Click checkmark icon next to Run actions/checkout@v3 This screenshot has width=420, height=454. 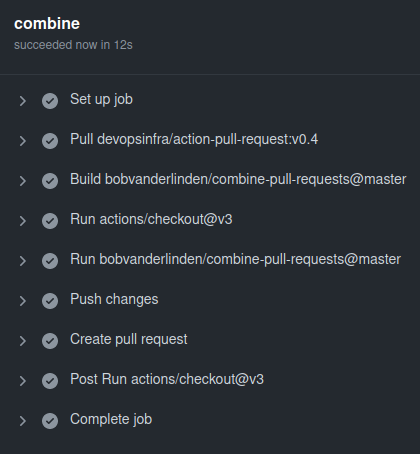(x=50, y=221)
